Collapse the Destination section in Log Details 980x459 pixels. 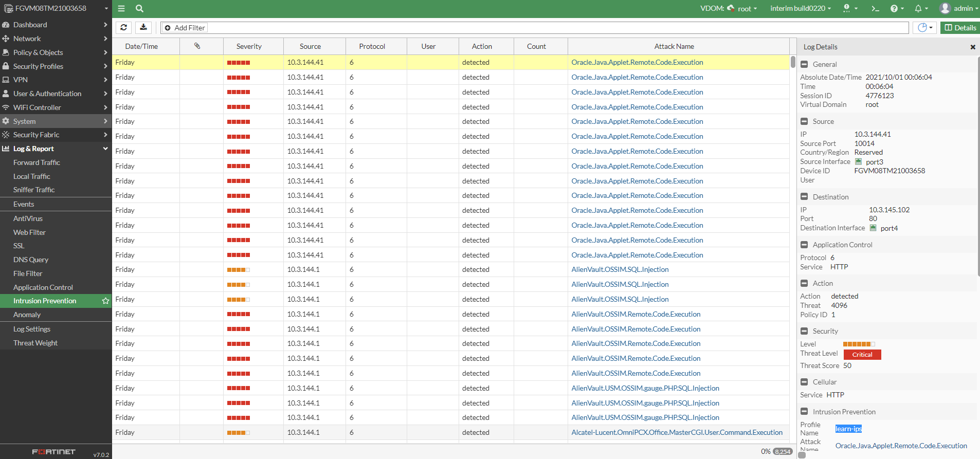805,197
